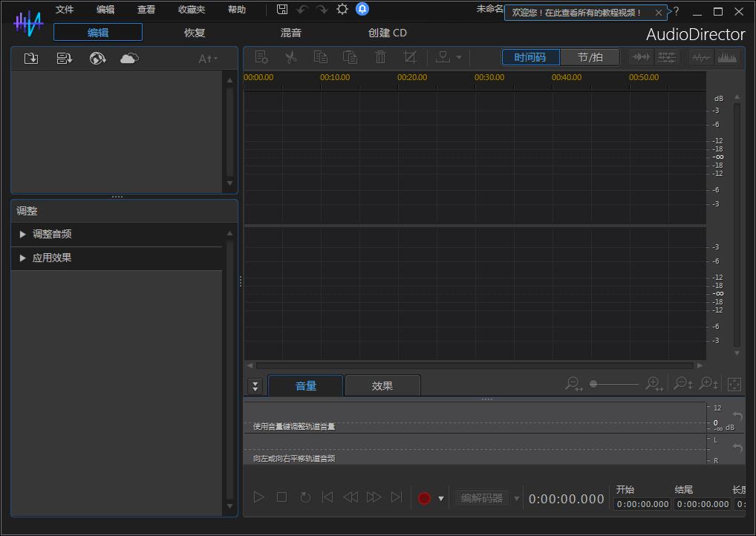Toggle the waveform view icon
Image resolution: width=756 pixels, height=536 pixels.
(700, 58)
